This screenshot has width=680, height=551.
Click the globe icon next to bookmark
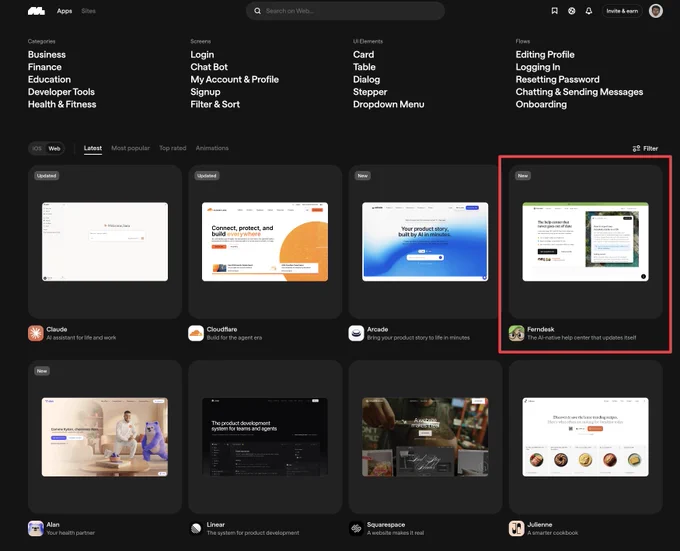tap(572, 11)
